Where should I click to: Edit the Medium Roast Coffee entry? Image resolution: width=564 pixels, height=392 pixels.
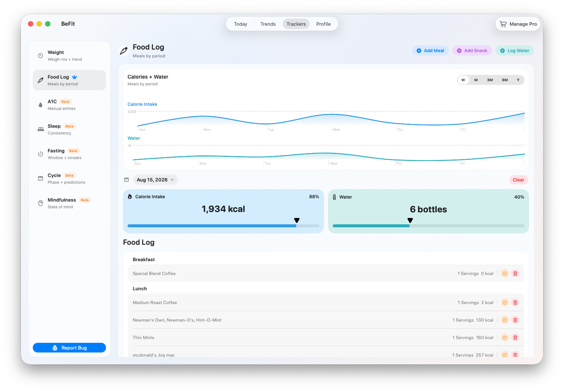(x=505, y=303)
